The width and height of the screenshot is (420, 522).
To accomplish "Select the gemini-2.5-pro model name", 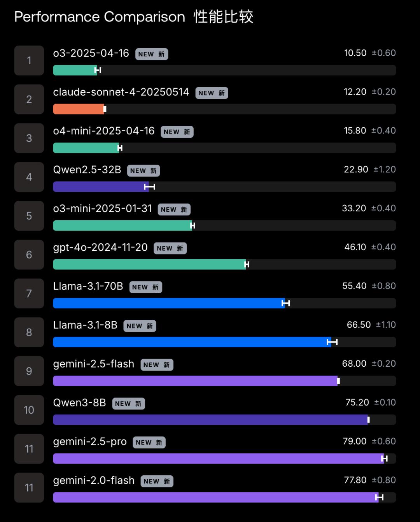I will 90,442.
